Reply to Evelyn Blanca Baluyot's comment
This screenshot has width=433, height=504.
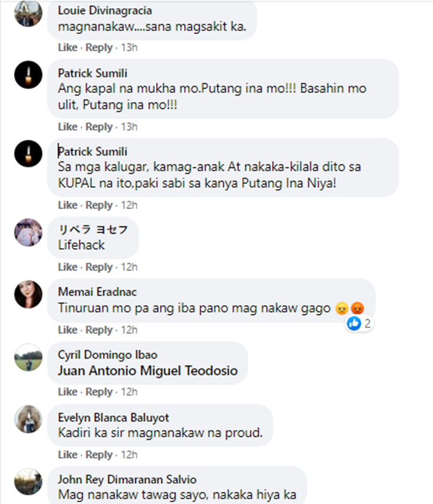[99, 455]
